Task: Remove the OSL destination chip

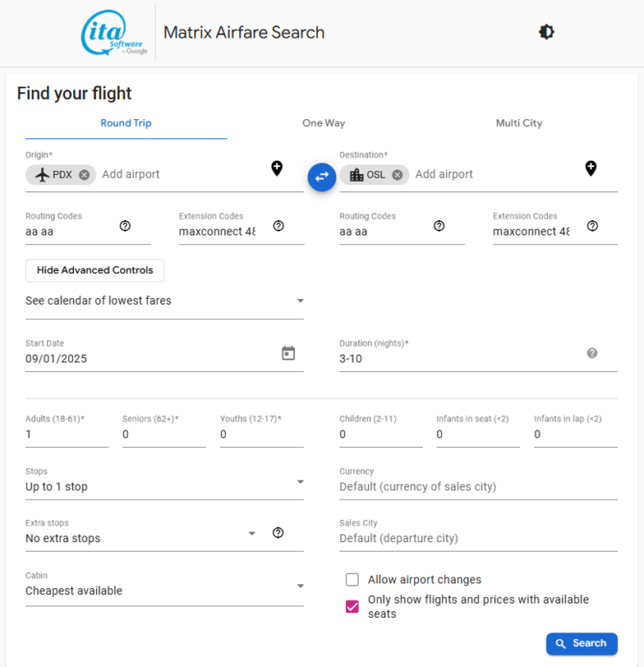Action: (397, 175)
